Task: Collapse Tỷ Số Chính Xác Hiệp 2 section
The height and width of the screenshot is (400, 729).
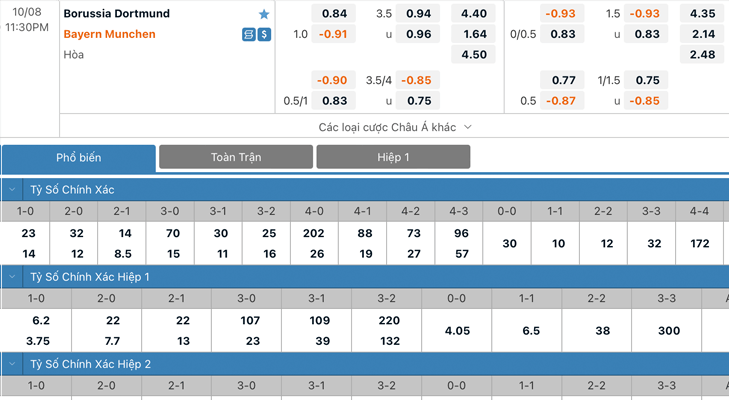Action: [12, 364]
